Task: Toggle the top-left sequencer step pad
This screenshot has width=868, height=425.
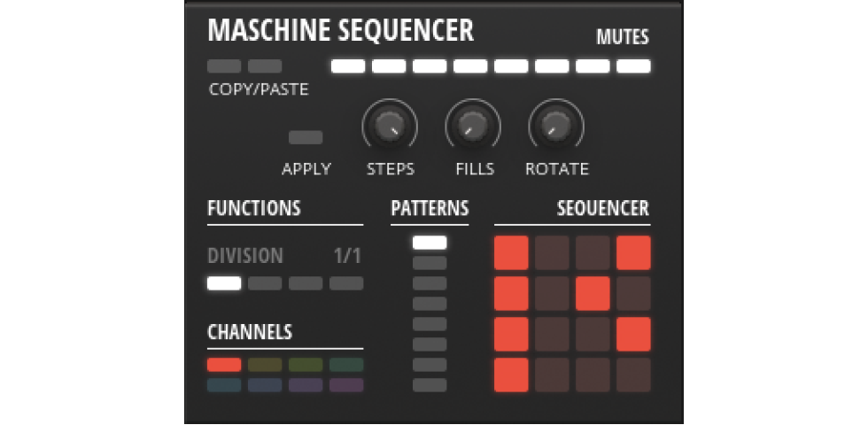Action: click(x=512, y=252)
